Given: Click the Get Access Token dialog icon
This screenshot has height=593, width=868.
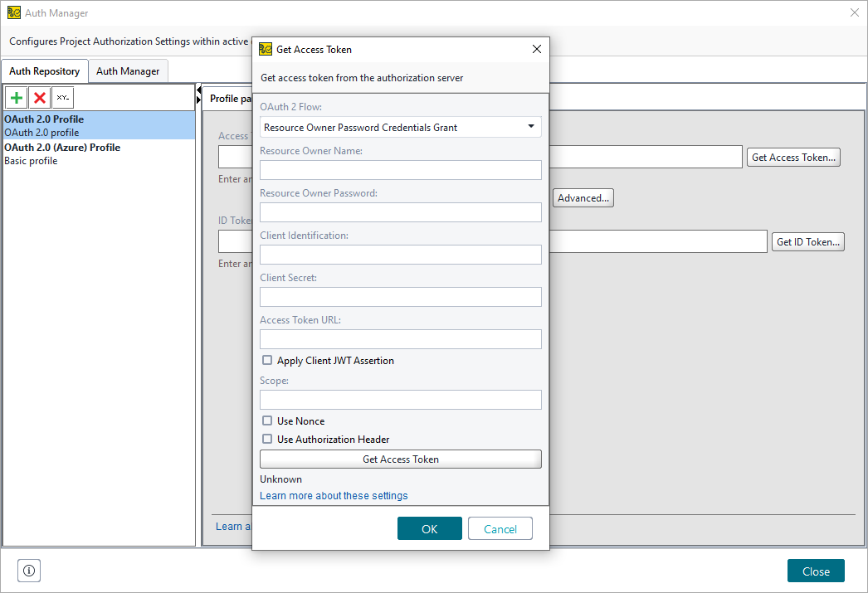Looking at the screenshot, I should coord(266,49).
